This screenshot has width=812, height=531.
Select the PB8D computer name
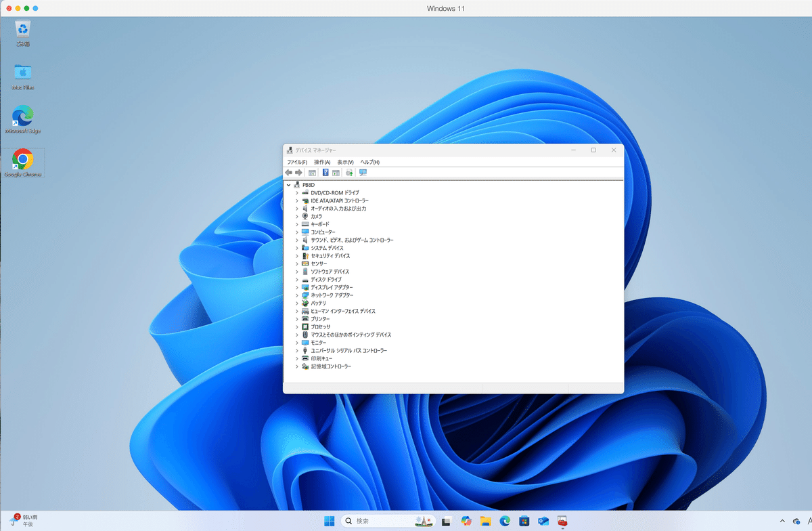pyautogui.click(x=309, y=185)
